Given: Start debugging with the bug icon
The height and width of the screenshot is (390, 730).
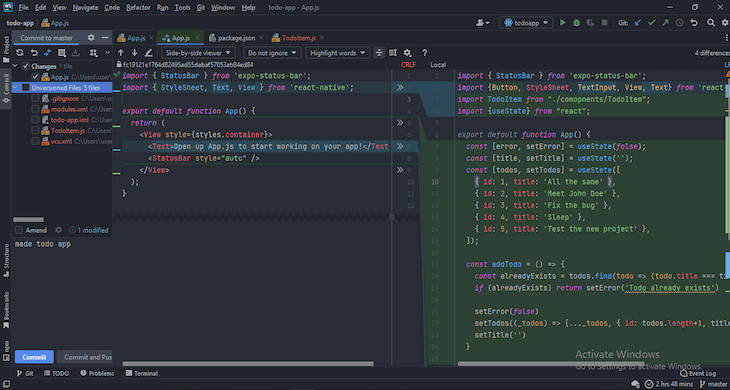Looking at the screenshot, I should [576, 23].
